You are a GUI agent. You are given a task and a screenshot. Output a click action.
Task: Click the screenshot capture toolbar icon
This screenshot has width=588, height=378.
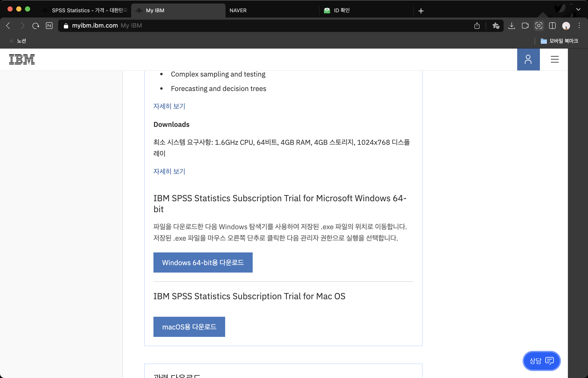[539, 26]
